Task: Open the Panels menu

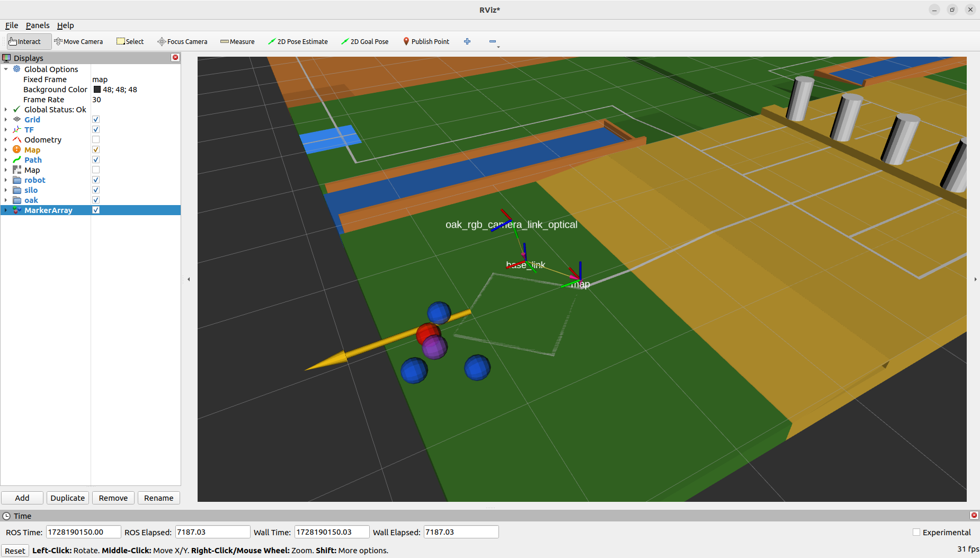Action: point(38,25)
